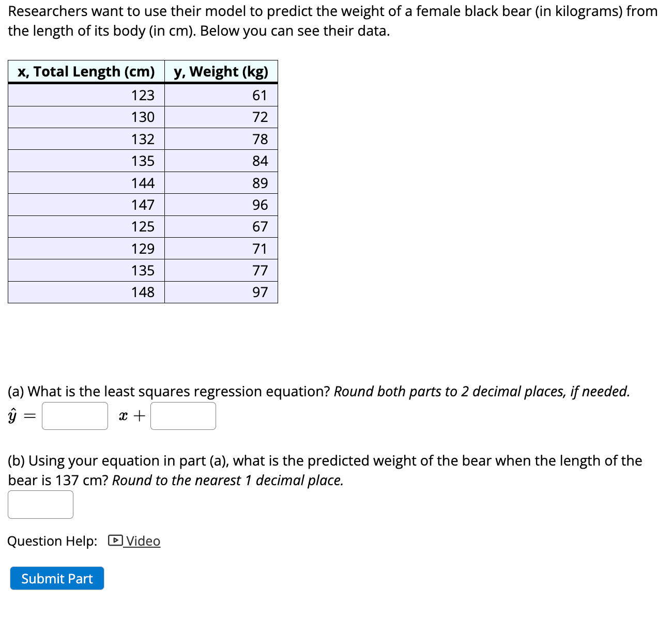The image size is (672, 618).
Task: Select the x, Total Length (cm) column header
Action: coord(86,71)
